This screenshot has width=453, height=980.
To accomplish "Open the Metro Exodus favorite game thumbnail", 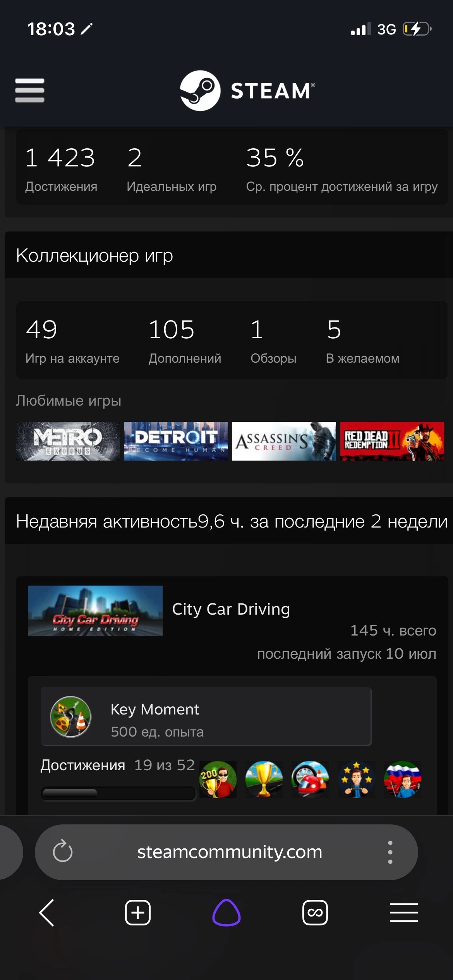I will [x=68, y=441].
